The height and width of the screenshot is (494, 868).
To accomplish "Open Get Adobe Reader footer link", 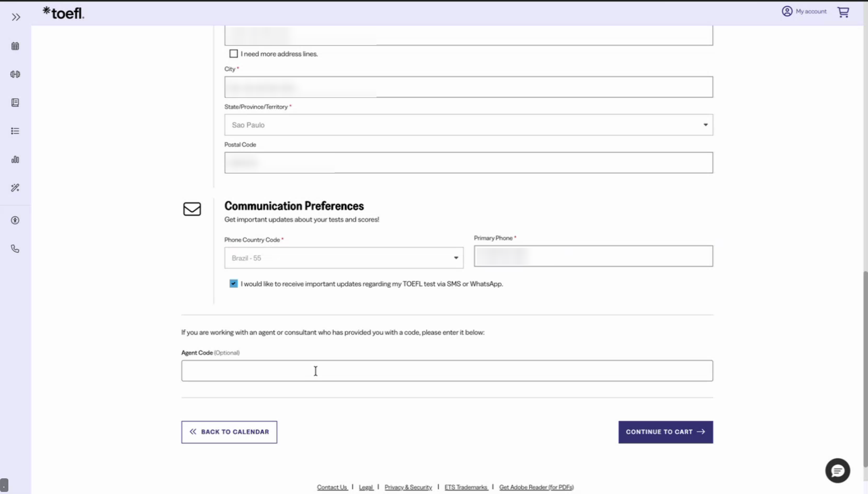I will [536, 487].
